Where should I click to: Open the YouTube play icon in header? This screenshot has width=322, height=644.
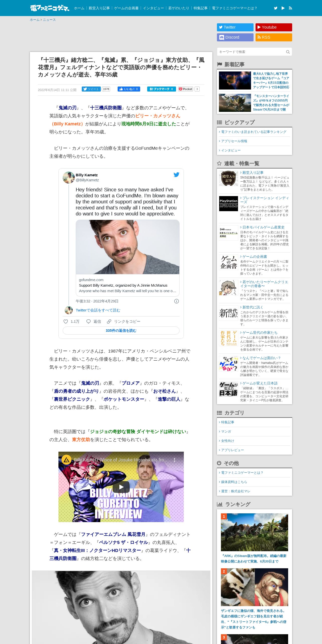point(283,8)
